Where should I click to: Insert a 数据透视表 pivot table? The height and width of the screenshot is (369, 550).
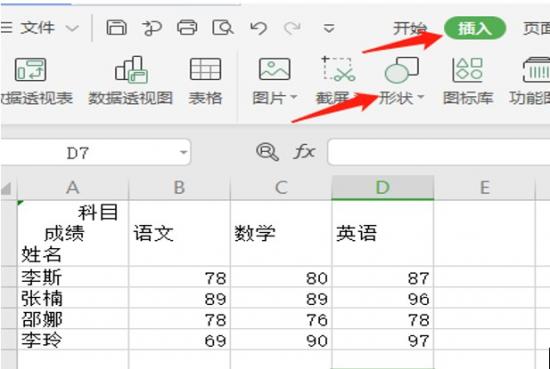[37, 81]
